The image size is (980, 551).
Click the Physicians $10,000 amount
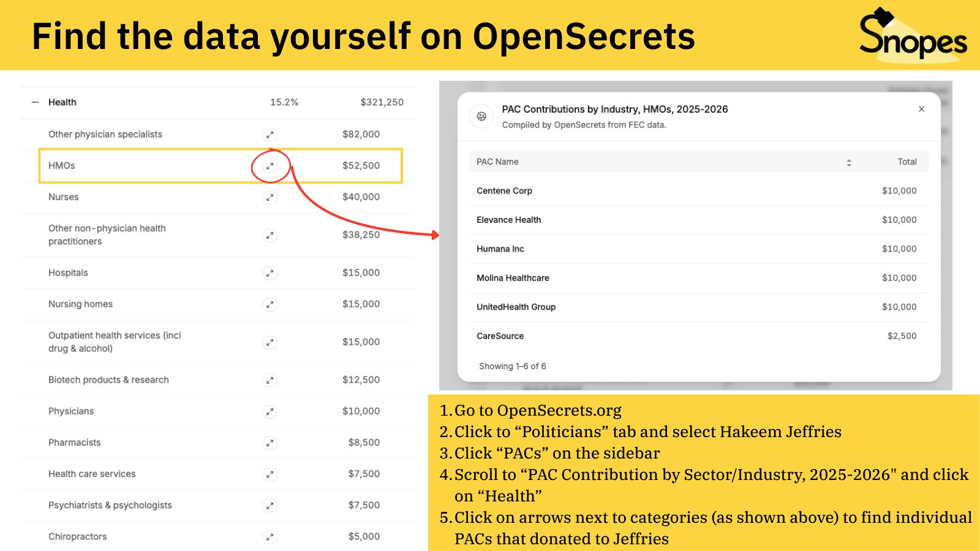361,411
